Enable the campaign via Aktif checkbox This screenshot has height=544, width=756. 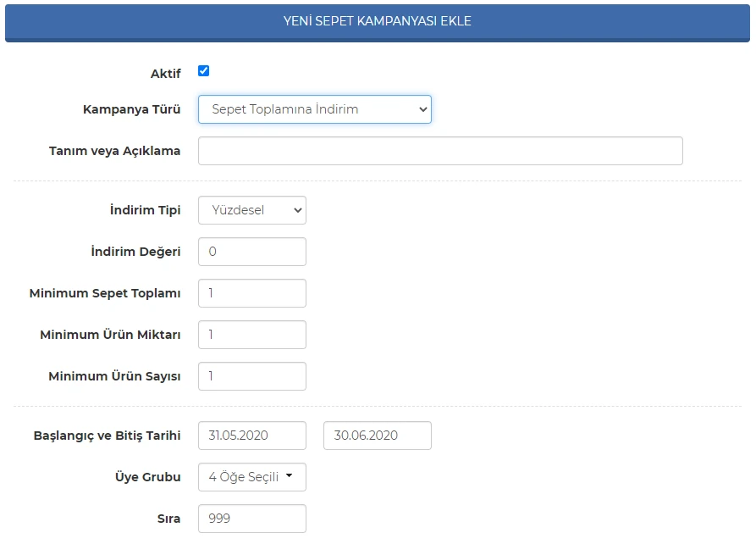pos(202,70)
